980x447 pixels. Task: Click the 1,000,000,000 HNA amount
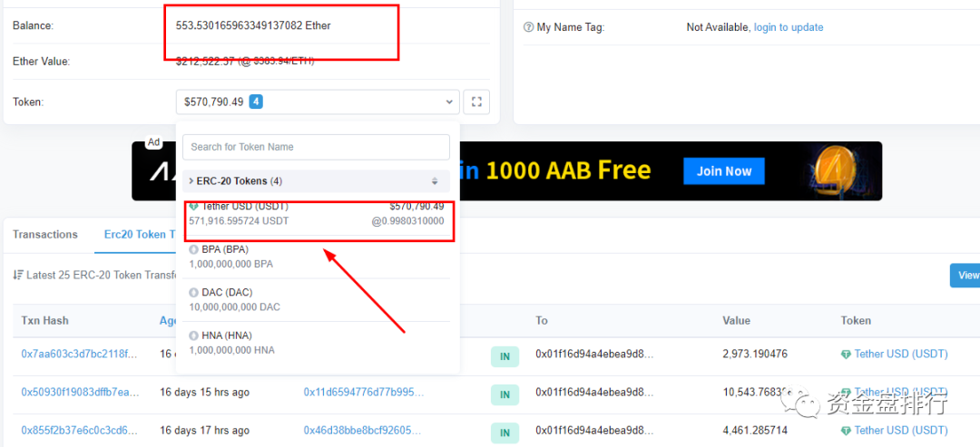pyautogui.click(x=232, y=350)
